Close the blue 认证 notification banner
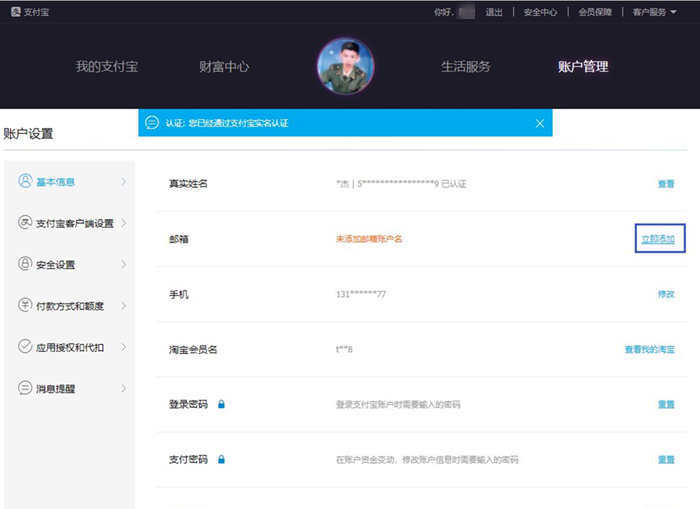This screenshot has width=700, height=509. [540, 123]
